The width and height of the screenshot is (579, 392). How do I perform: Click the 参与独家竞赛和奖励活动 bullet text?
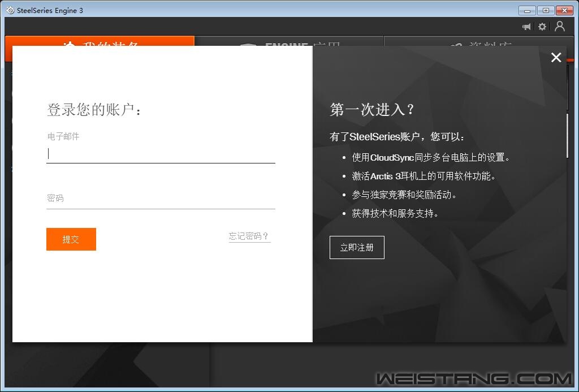[404, 195]
